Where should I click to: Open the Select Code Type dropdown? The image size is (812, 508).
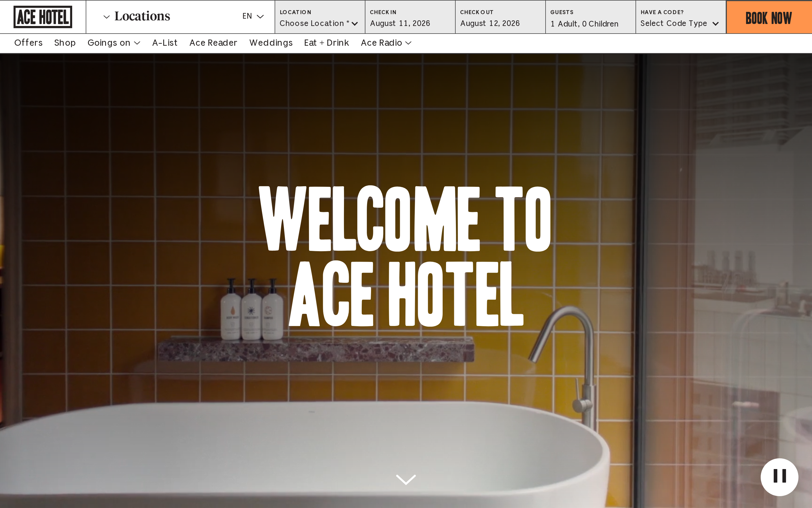(680, 23)
